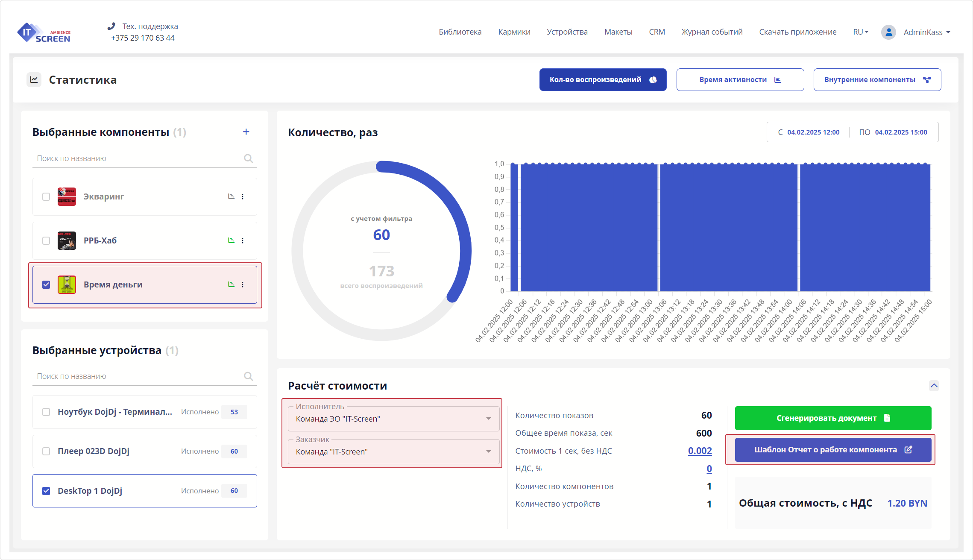Click the start date field 04.02.2025 12:00
The width and height of the screenshot is (973, 560).
(813, 132)
